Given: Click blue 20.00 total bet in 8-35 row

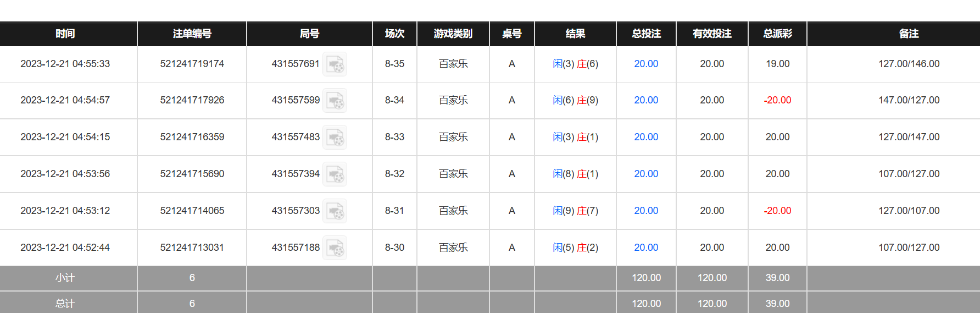Looking at the screenshot, I should click(x=646, y=64).
